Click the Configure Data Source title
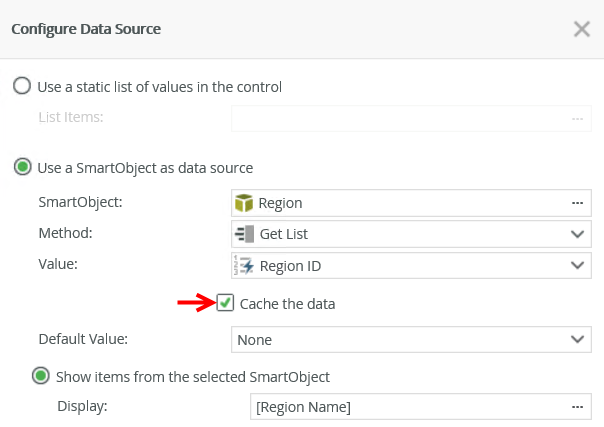Viewport: 604px width, 427px height. (x=86, y=29)
